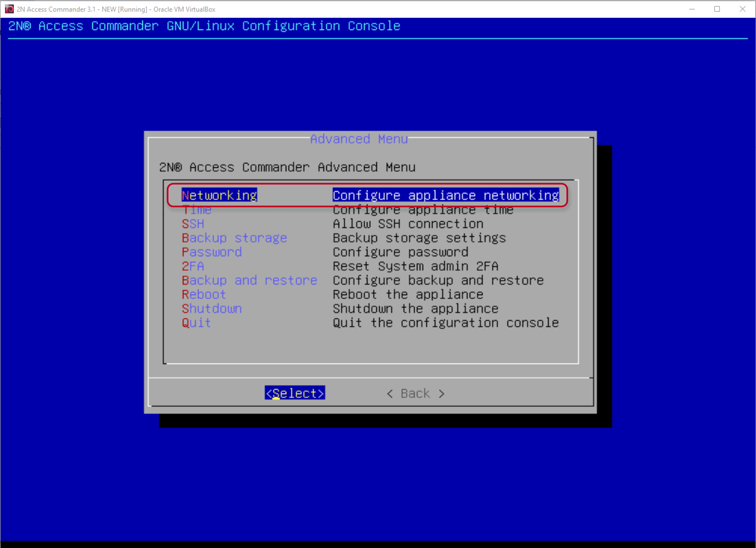Select the Shutdown menu entry
This screenshot has height=548, width=756.
coord(212,309)
